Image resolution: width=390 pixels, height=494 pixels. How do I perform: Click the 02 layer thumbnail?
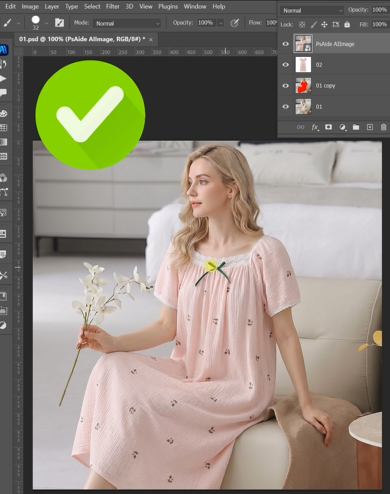click(x=303, y=65)
